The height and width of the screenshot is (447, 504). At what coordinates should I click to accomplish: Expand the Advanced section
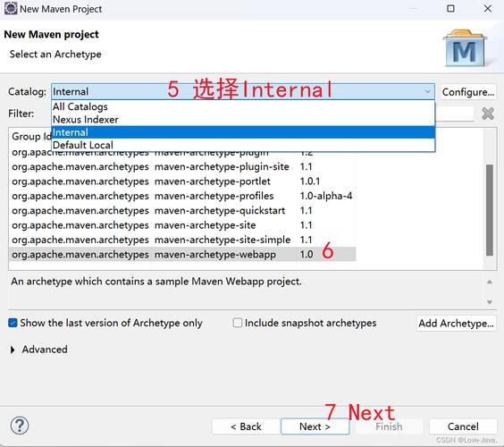point(13,350)
